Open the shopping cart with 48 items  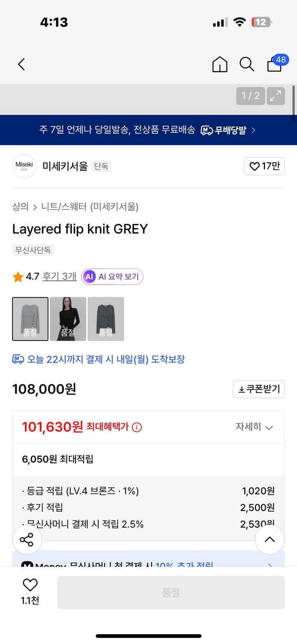tap(274, 65)
